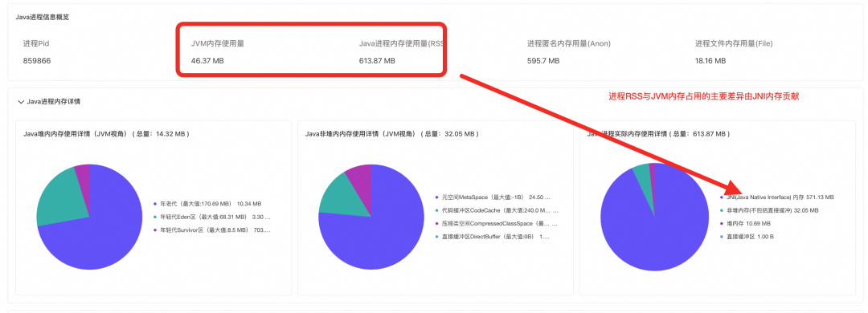The width and height of the screenshot is (868, 313).
Task: Toggle the 非堆内存(不包括直接缓冲) legend item
Action: click(768, 210)
